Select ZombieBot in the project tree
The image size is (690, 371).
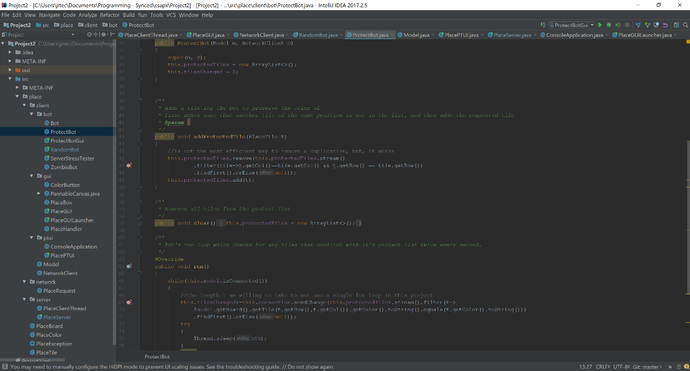tap(64, 167)
